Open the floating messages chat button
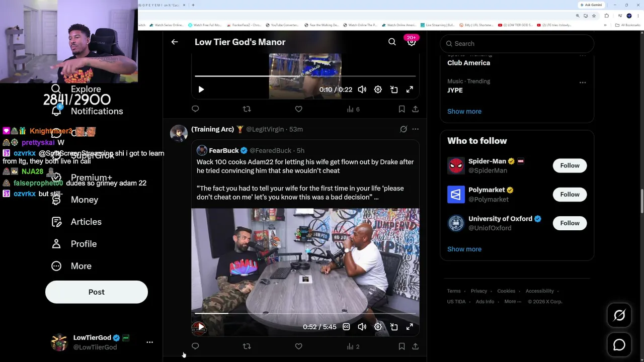Image resolution: width=644 pixels, height=362 pixels. point(619,345)
